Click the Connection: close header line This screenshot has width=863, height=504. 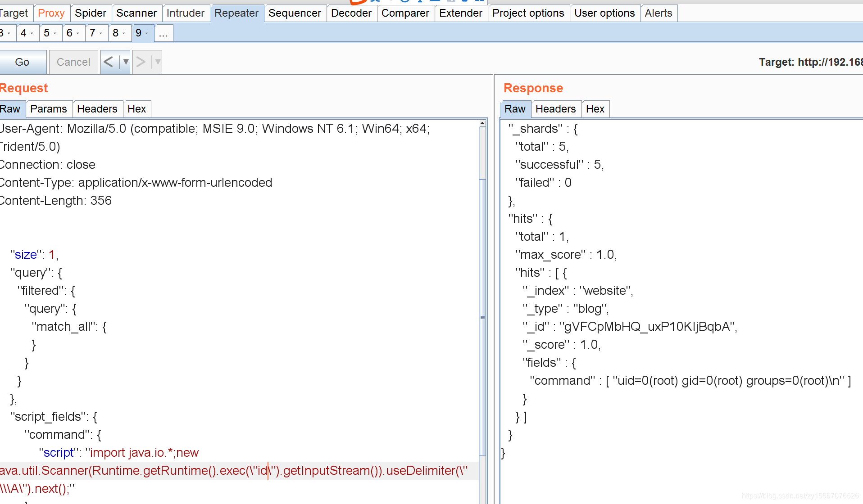click(x=48, y=165)
